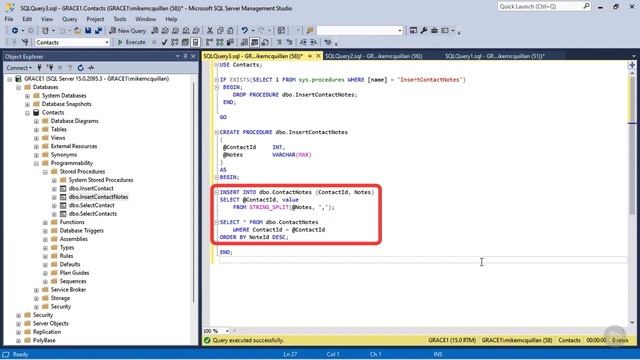Expand the dbo.InsertContact procedure node
The width and height of the screenshot is (640, 360).
[x=54, y=189]
